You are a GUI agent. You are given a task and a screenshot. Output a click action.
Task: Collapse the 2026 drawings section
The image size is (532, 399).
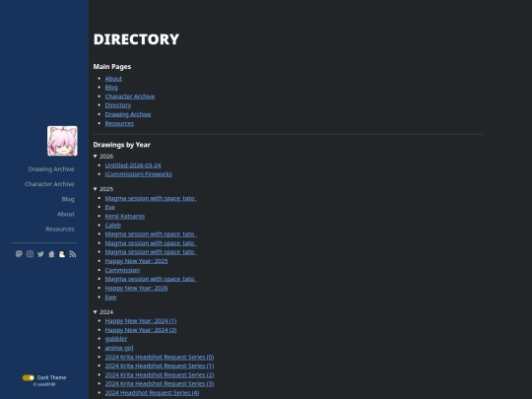(x=103, y=156)
